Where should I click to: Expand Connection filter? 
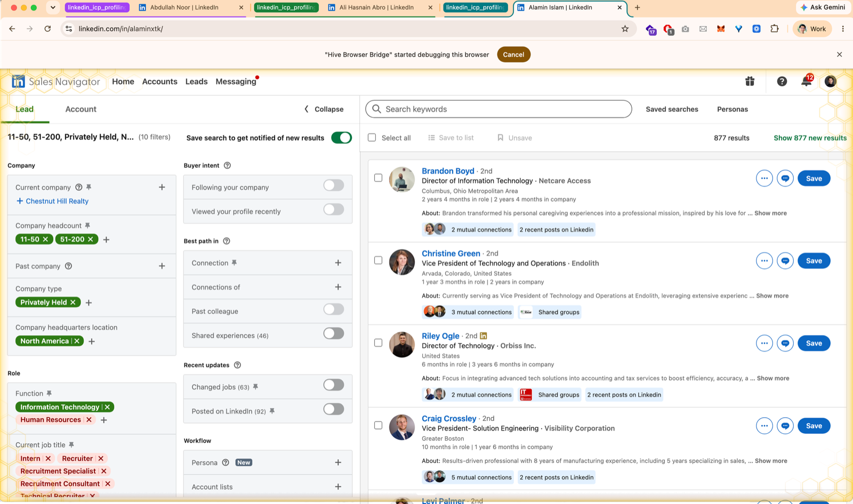click(338, 263)
